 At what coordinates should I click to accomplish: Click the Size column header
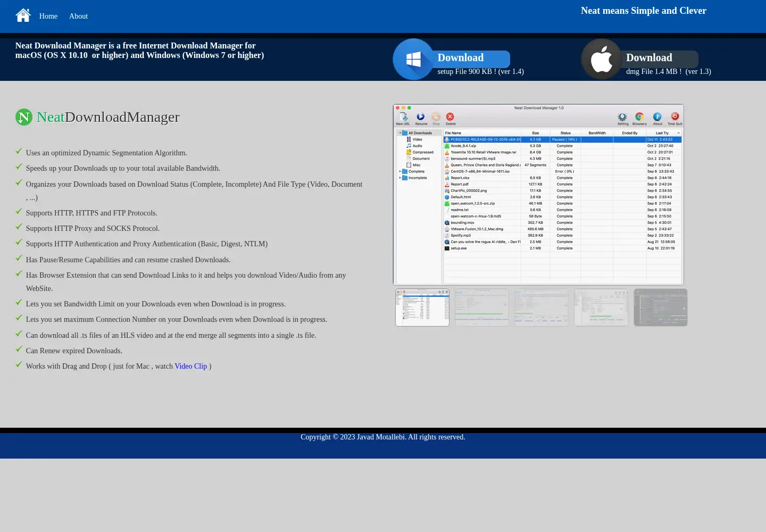pos(536,133)
